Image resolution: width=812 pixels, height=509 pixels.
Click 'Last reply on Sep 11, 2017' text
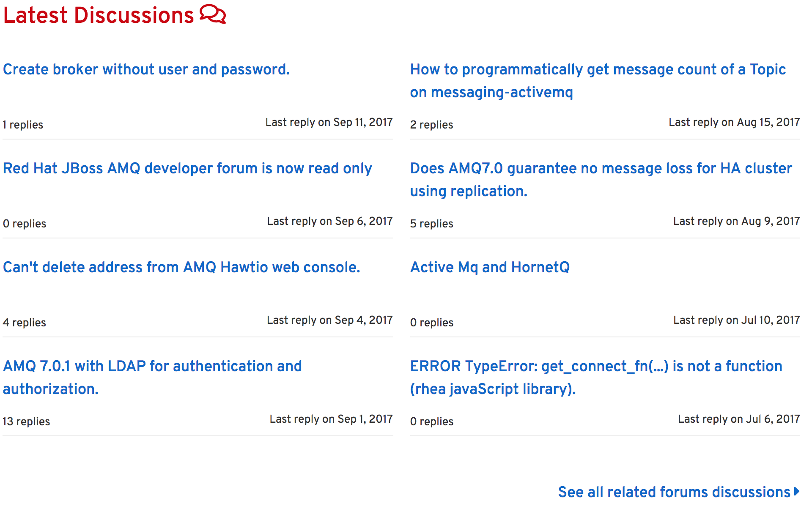(x=329, y=122)
